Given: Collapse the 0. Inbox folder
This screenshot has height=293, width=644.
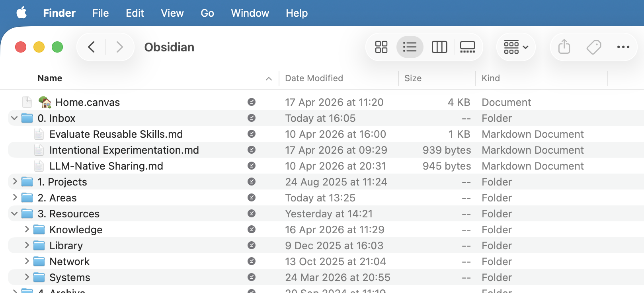Looking at the screenshot, I should coord(14,118).
